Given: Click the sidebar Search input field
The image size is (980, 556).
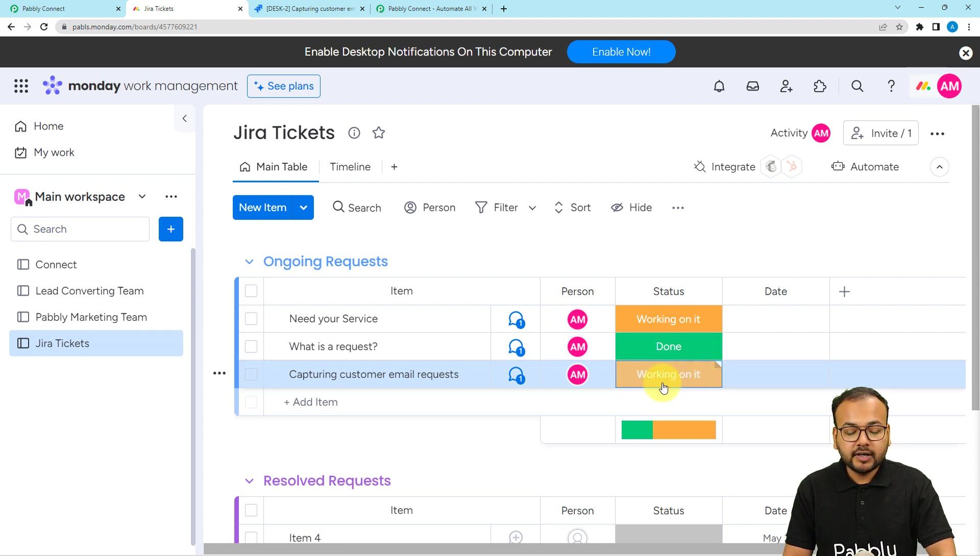Looking at the screenshot, I should point(80,229).
